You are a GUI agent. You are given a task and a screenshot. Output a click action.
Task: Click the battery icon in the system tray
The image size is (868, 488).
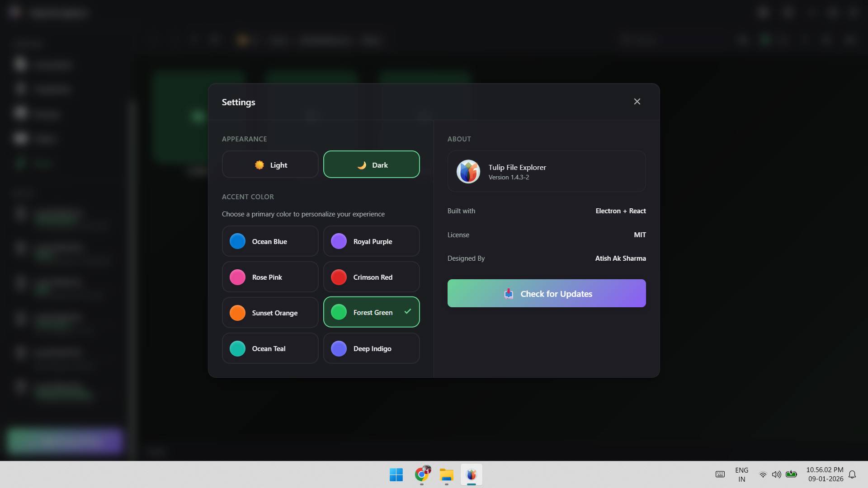point(792,474)
